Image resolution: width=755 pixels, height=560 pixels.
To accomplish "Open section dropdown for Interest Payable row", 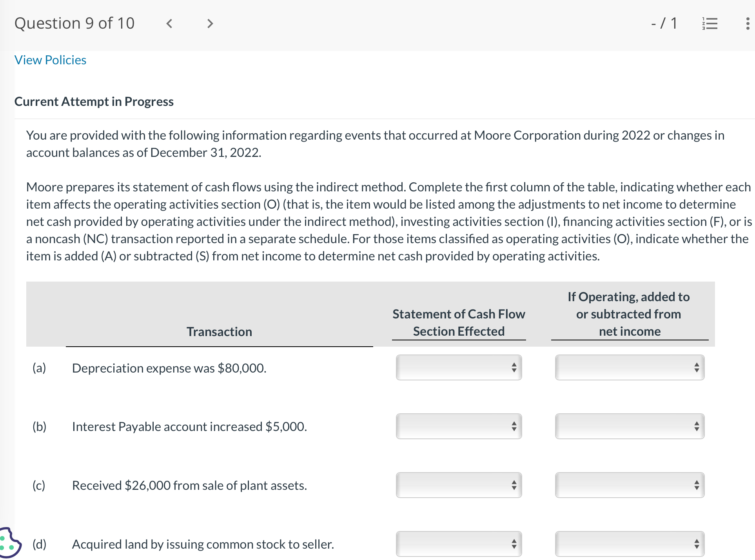I will 459,426.
